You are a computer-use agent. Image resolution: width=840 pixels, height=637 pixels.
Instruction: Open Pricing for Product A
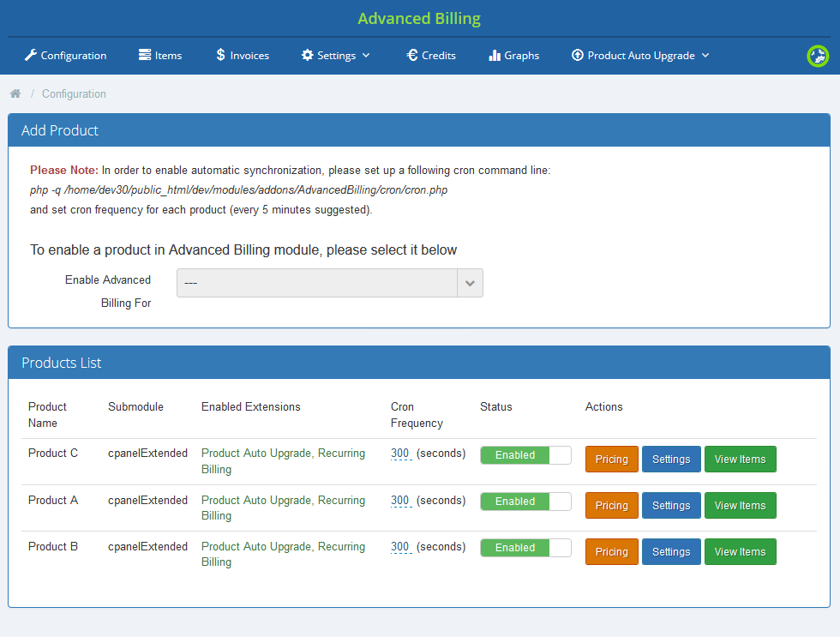click(612, 505)
